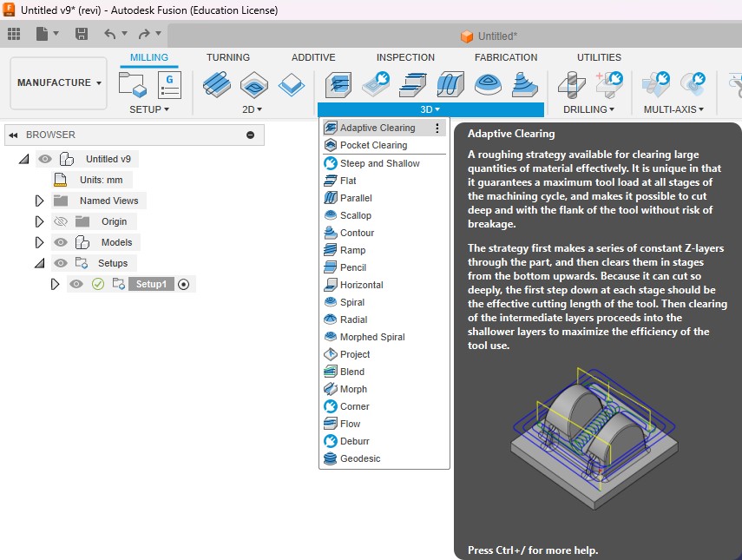The width and height of the screenshot is (742, 560).
Task: Expand the Models node
Action: pos(40,242)
